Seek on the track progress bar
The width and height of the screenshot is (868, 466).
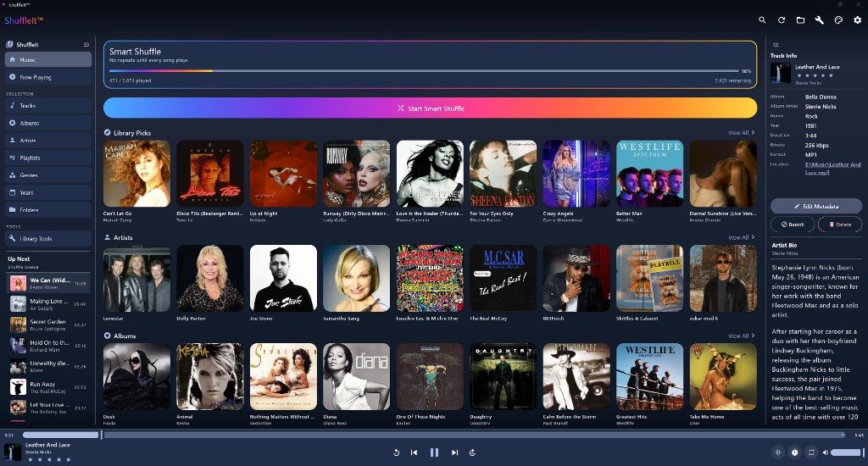433,435
